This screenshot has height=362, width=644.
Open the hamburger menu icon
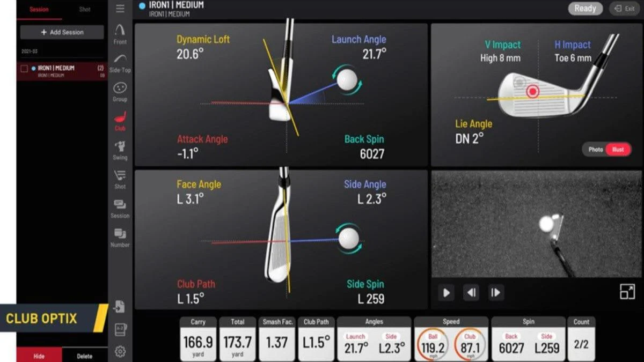pyautogui.click(x=120, y=8)
